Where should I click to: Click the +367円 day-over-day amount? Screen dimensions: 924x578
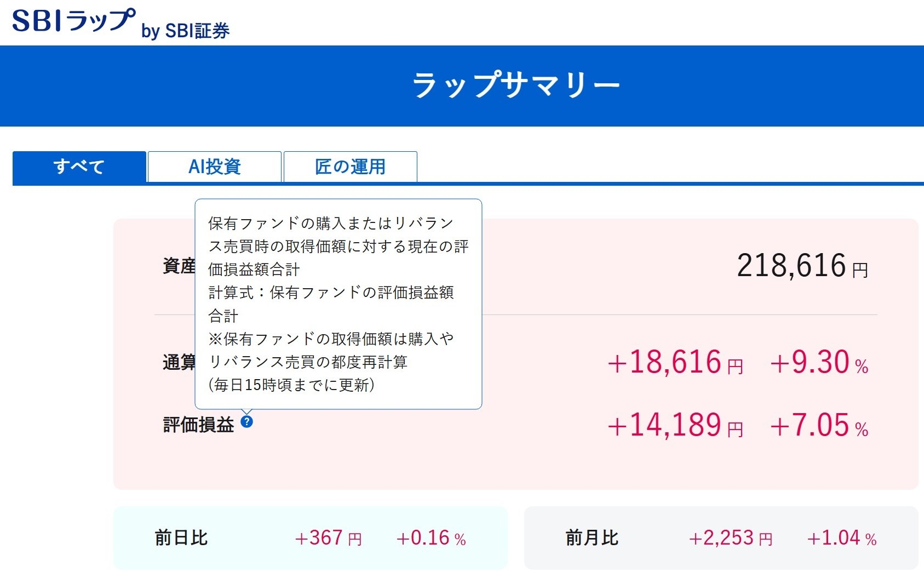328,538
